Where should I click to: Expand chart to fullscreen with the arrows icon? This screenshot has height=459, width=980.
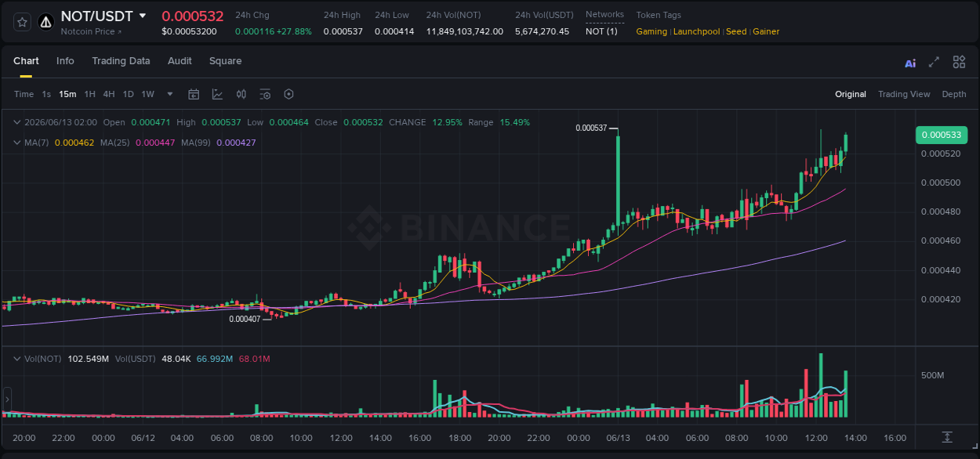point(934,62)
